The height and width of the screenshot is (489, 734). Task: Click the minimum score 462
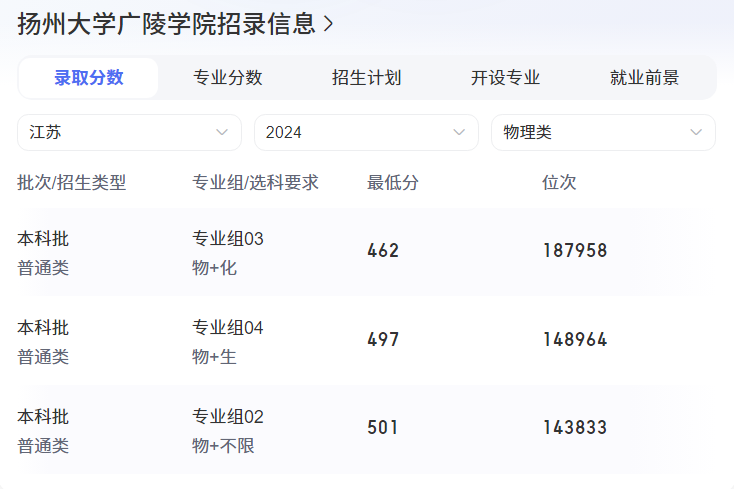383,251
